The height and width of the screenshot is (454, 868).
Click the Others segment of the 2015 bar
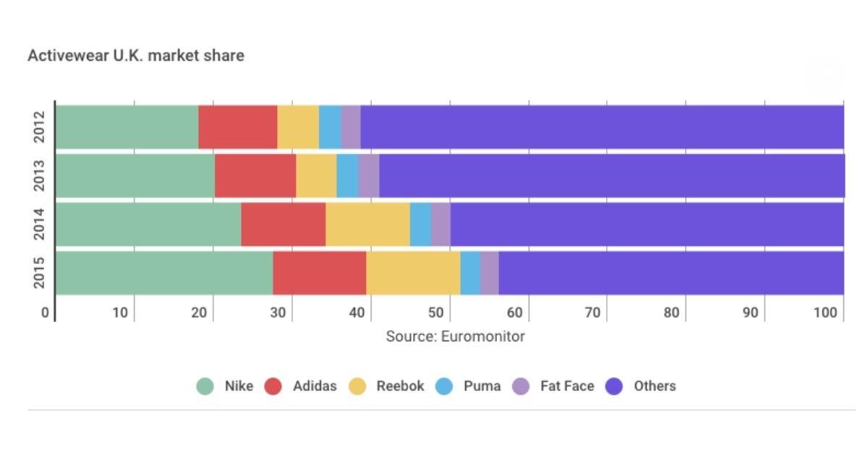click(671, 273)
